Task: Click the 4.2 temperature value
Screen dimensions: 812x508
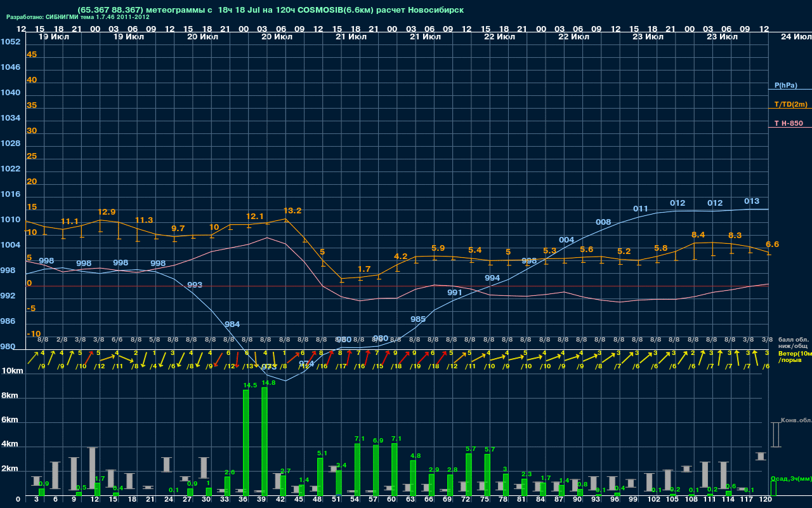Action: click(x=401, y=257)
